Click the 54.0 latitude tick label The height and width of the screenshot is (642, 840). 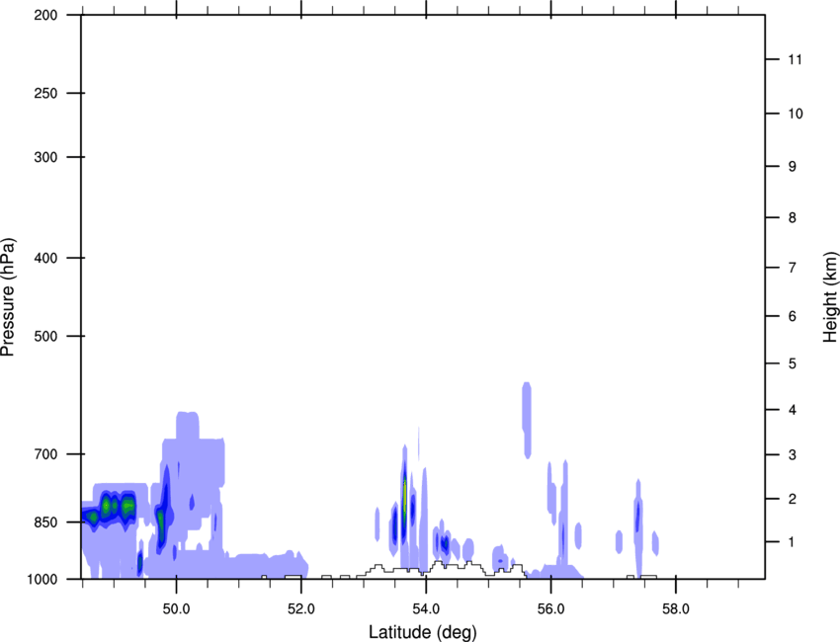tap(427, 609)
